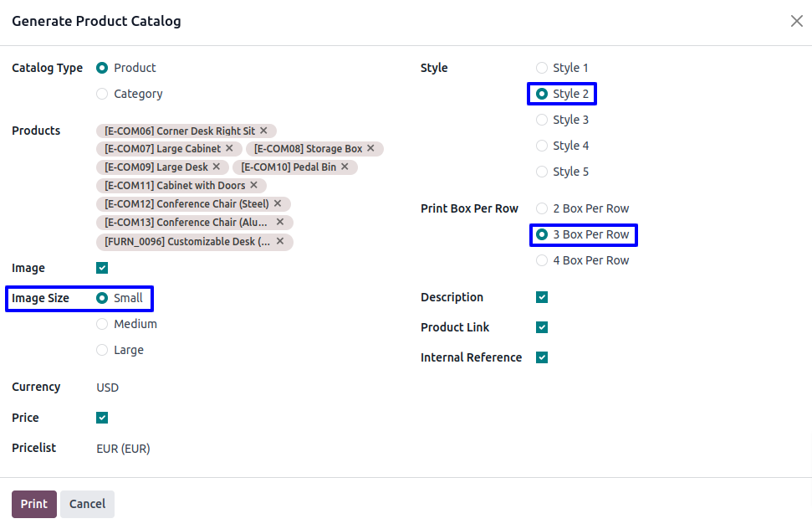The width and height of the screenshot is (812, 529).
Task: Delete the Storage Box tag
Action: (x=370, y=149)
